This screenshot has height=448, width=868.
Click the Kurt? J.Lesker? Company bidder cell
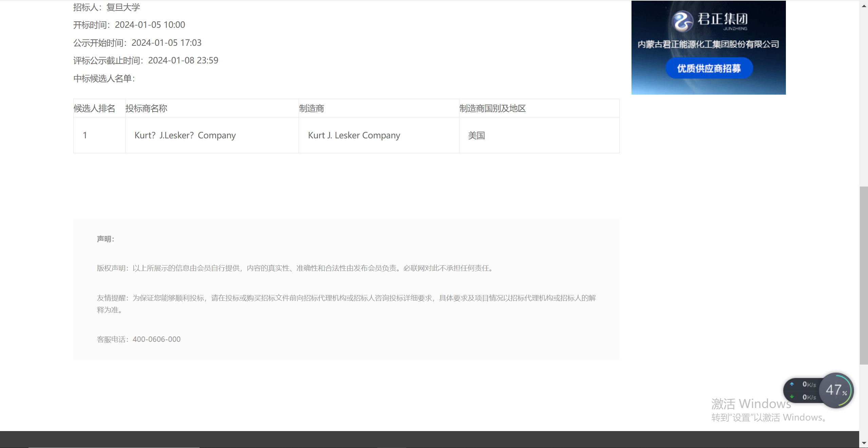coord(185,135)
